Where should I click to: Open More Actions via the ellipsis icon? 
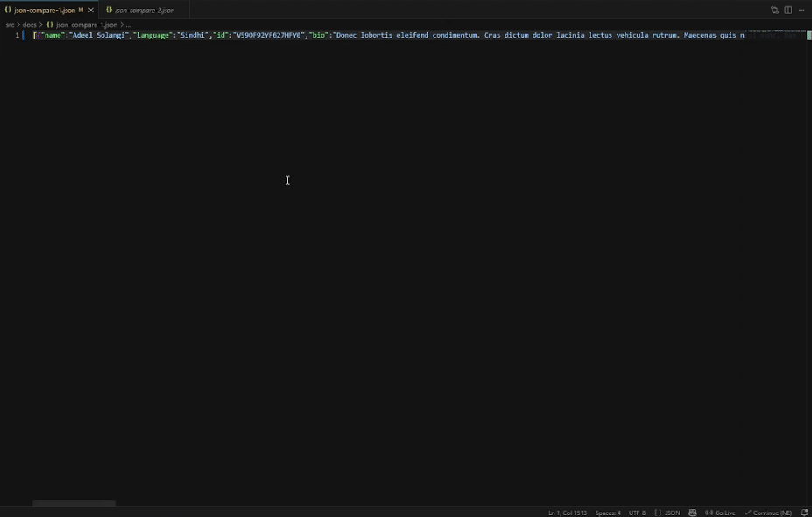(x=801, y=10)
